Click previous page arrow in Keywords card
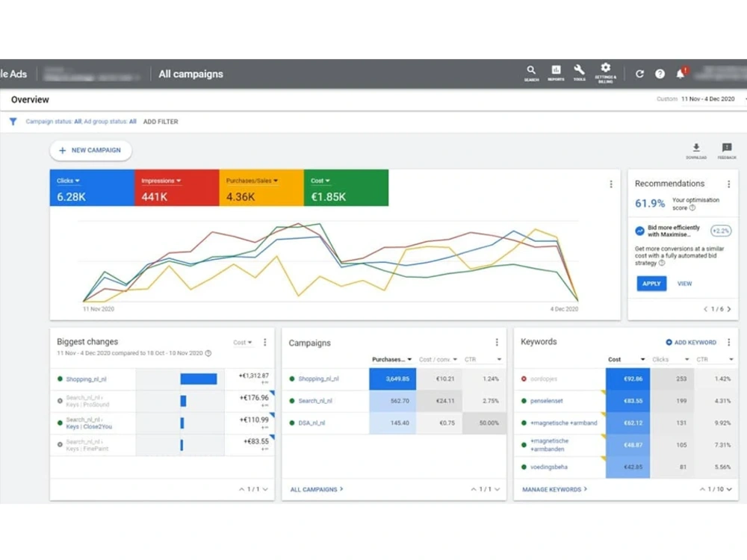 tap(702, 489)
